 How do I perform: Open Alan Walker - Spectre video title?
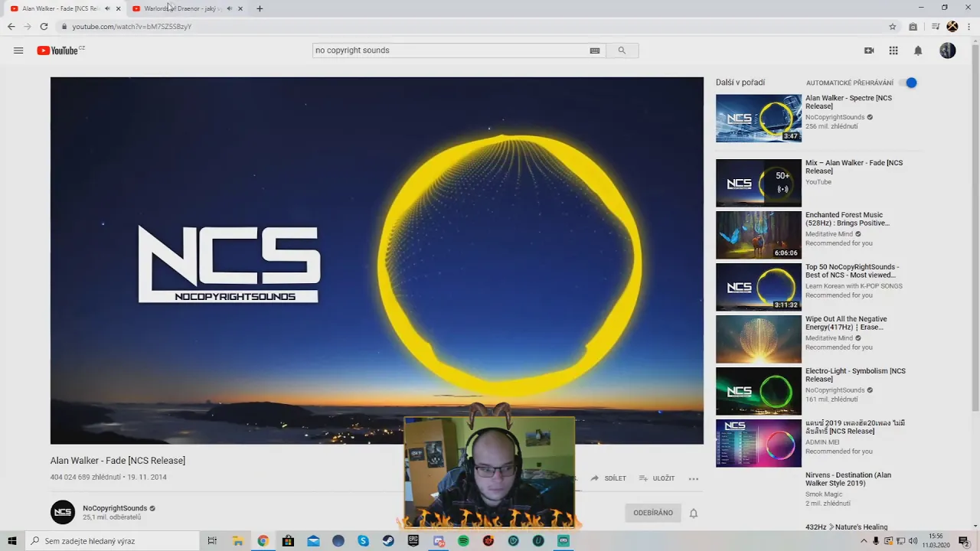[x=848, y=102]
